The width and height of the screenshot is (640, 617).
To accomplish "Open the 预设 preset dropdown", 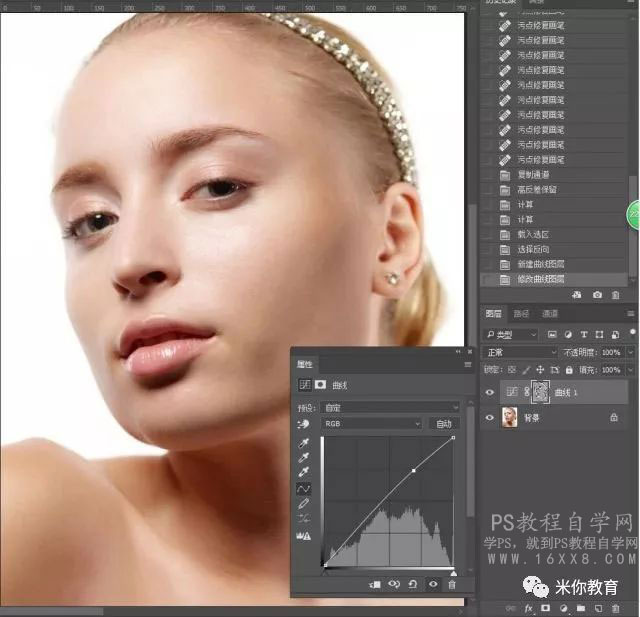I will pos(390,407).
